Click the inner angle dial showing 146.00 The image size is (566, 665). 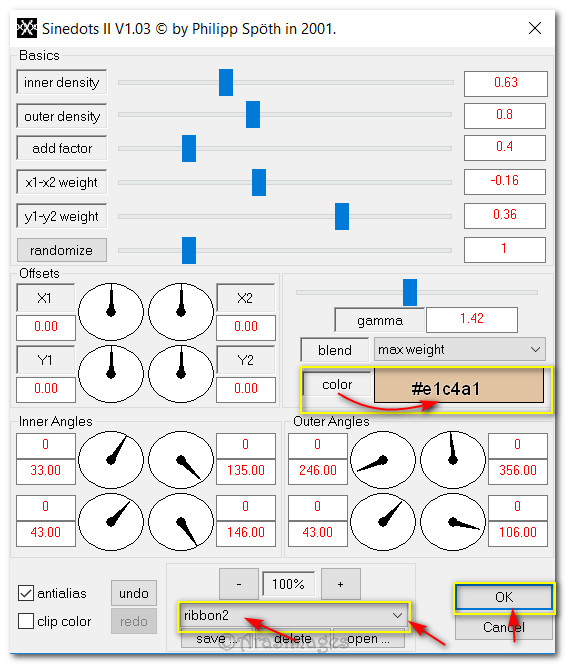[x=181, y=522]
